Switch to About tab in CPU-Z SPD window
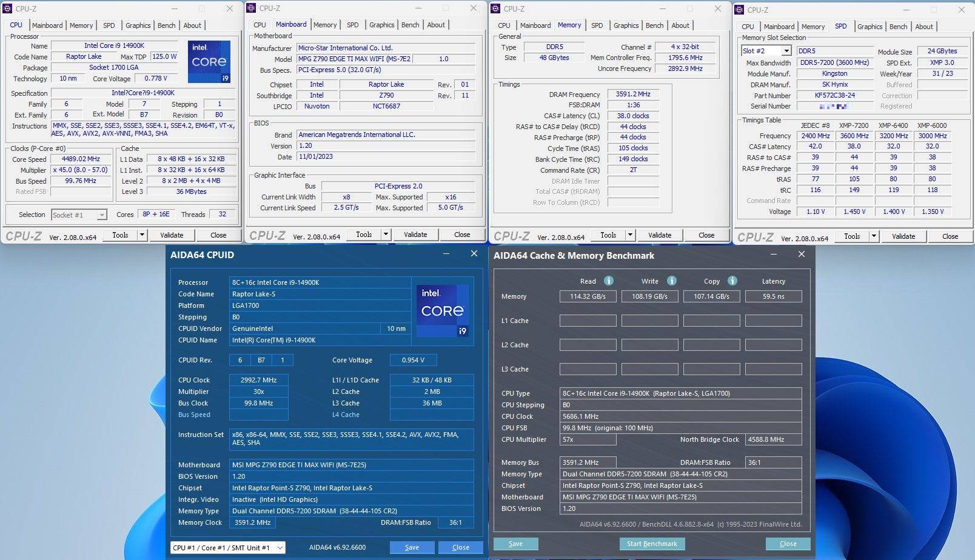The width and height of the screenshot is (975, 560). click(x=923, y=27)
